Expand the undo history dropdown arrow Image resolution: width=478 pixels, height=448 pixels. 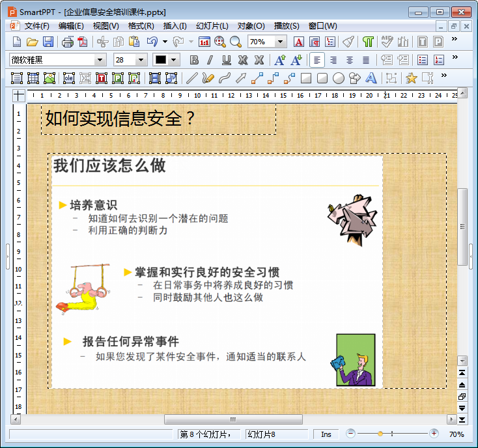click(165, 42)
